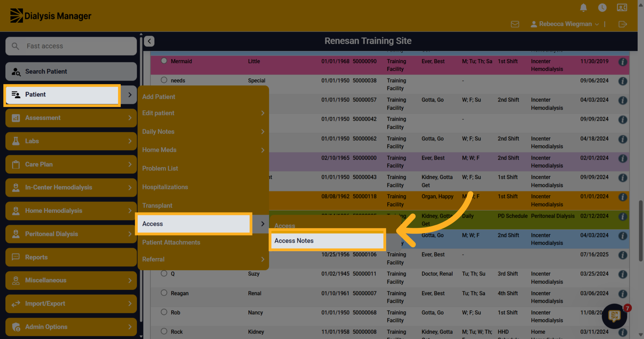This screenshot has width=644, height=339.
Task: Click the info icon for Mermaid row
Action: 623,62
